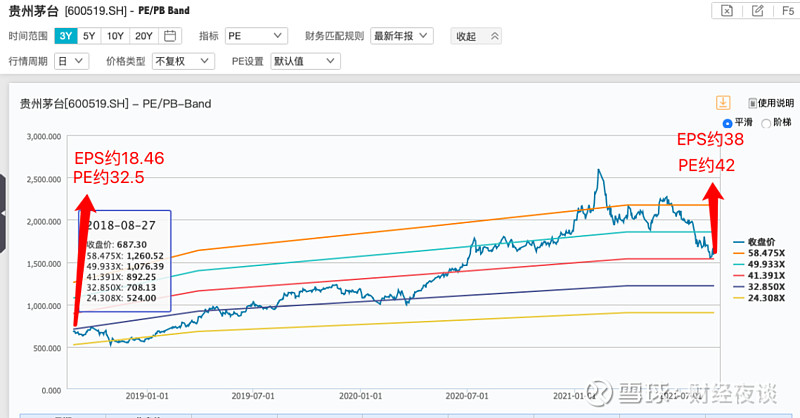Download the chart via orange download icon
The height and width of the screenshot is (418, 800).
coord(722,103)
